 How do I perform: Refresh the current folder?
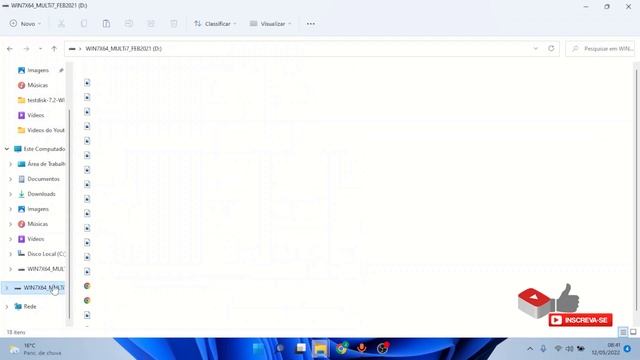pos(551,49)
